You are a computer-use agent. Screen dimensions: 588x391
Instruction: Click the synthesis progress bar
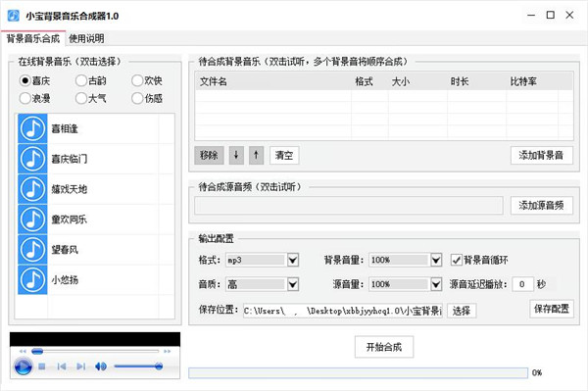point(358,372)
